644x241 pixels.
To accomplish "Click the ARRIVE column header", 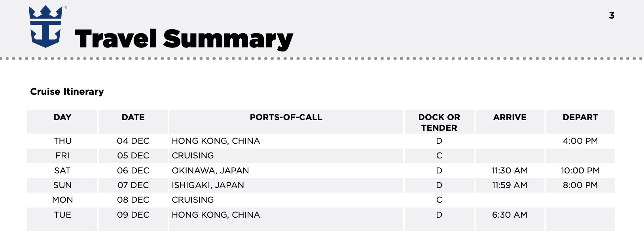I will 510,117.
